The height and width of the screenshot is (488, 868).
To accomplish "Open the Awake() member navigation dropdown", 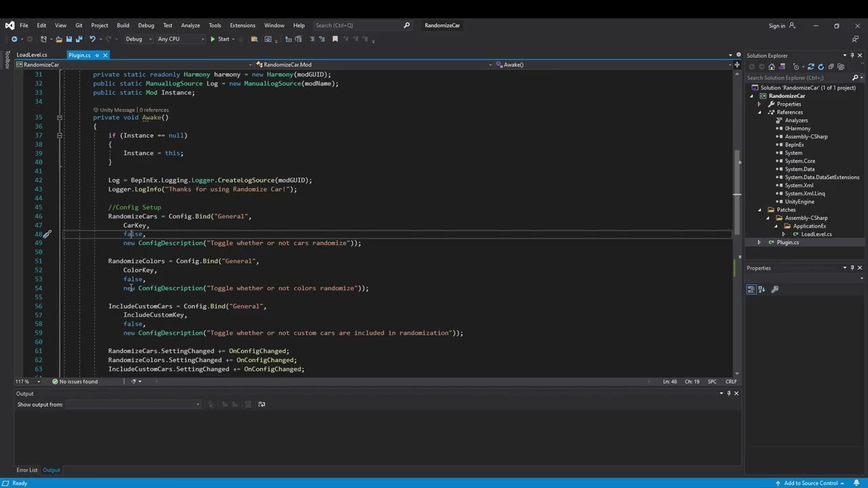I will [614, 64].
